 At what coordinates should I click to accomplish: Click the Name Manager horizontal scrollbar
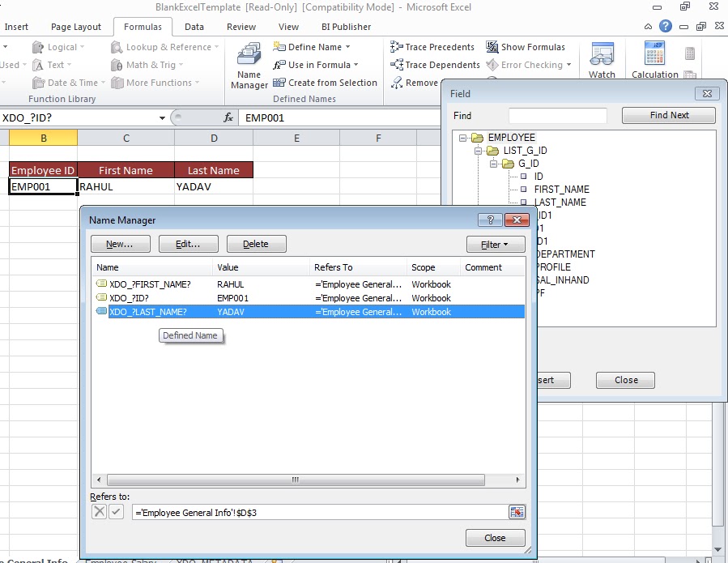click(x=296, y=480)
